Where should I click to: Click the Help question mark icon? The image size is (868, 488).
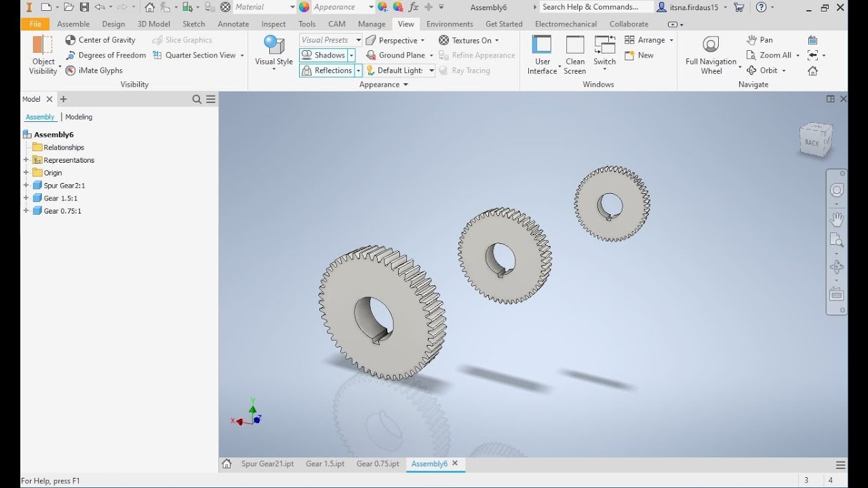pyautogui.click(x=761, y=7)
